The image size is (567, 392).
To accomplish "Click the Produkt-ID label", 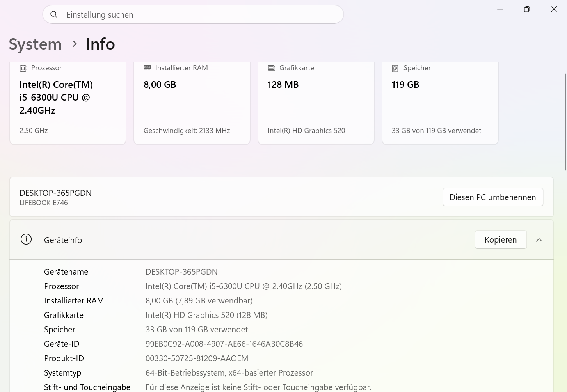I will click(64, 358).
